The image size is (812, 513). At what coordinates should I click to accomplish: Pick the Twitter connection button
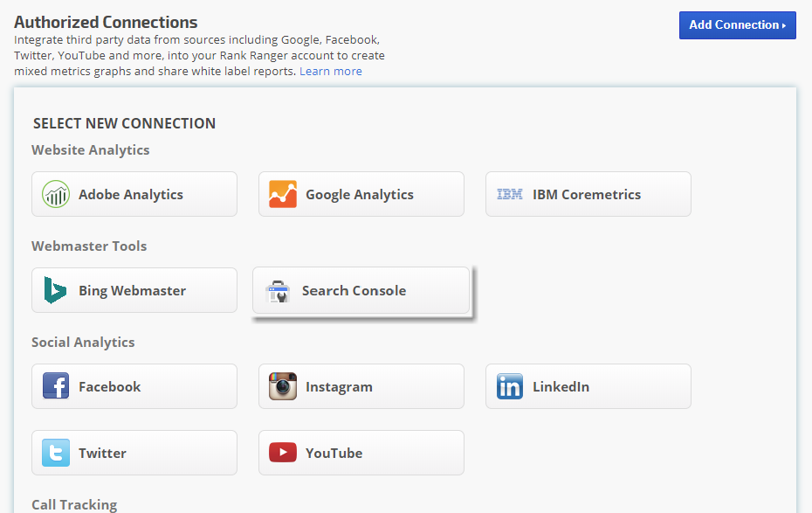click(x=134, y=453)
